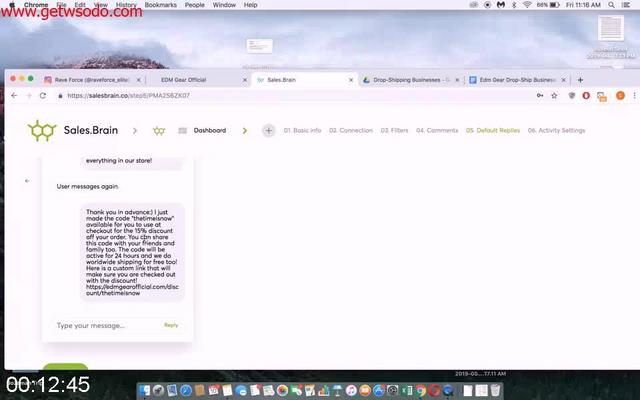The width and height of the screenshot is (640, 400).
Task: Go to step 05. Default Replies
Action: (x=493, y=131)
